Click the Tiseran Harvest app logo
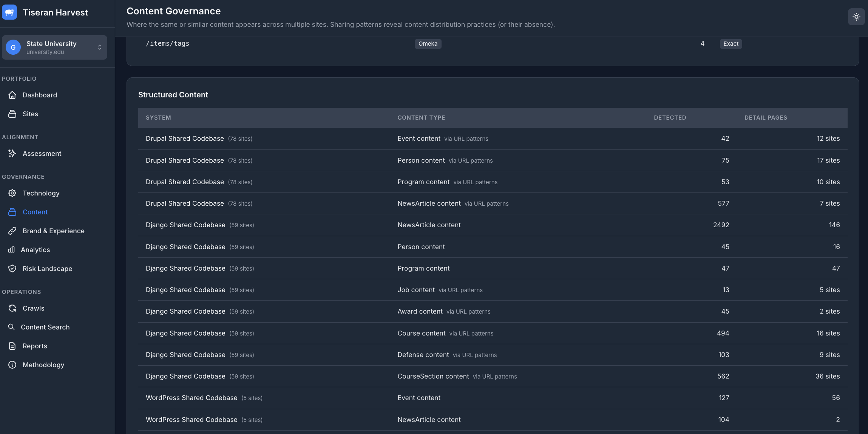Image resolution: width=868 pixels, height=434 pixels. coord(9,12)
